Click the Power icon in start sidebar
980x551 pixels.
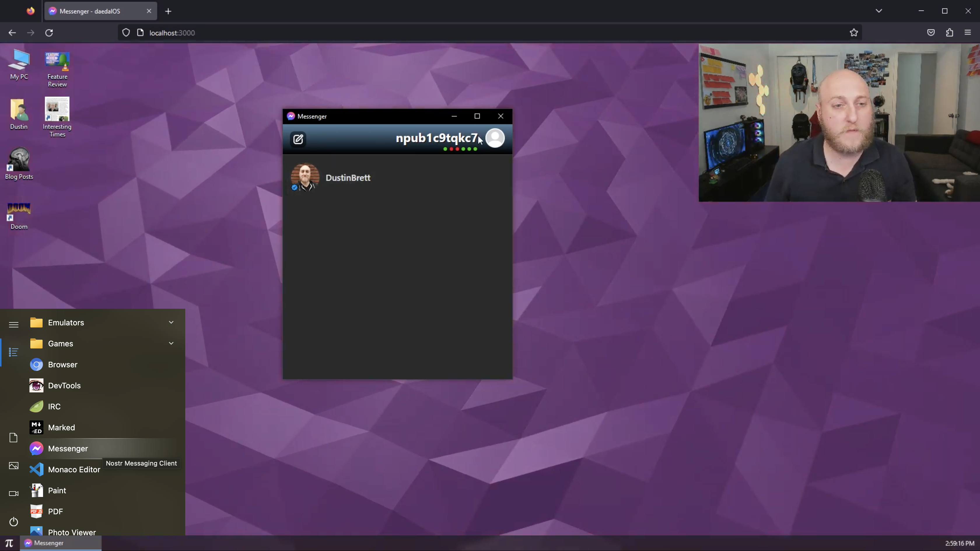click(13, 522)
